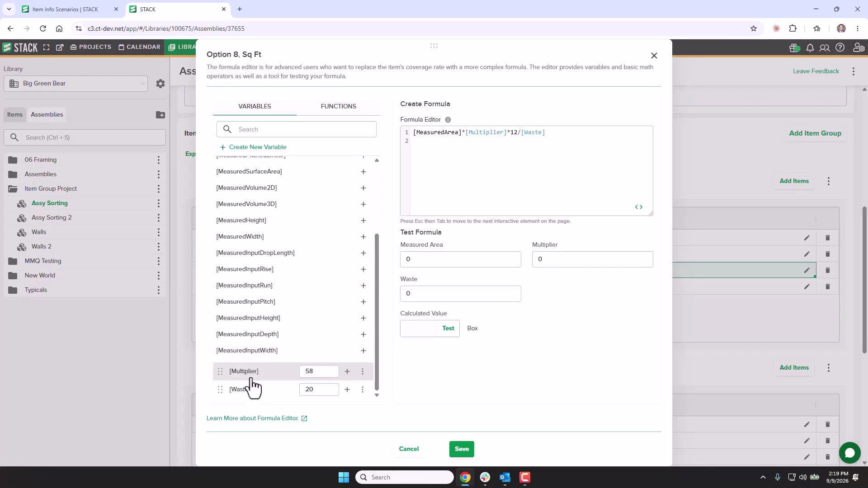Insert Multiplier variable via its plus icon
868x488 pixels.
[347, 371]
